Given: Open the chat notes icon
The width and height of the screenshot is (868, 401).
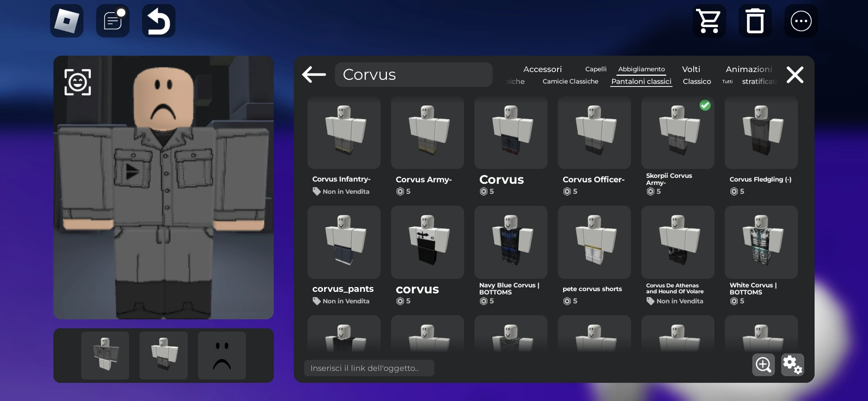Looking at the screenshot, I should (x=113, y=21).
